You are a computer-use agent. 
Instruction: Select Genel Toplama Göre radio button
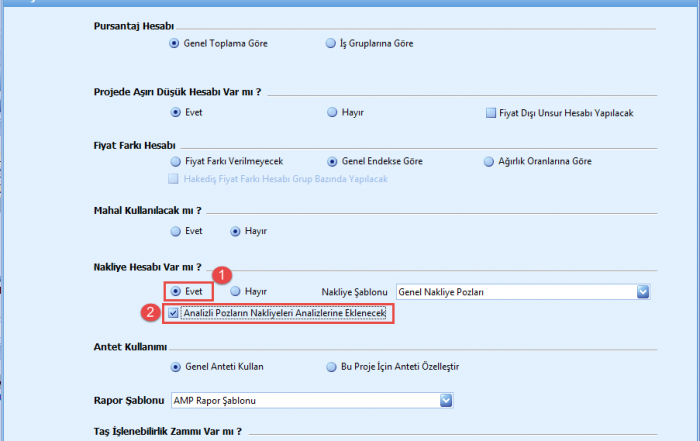tap(176, 44)
